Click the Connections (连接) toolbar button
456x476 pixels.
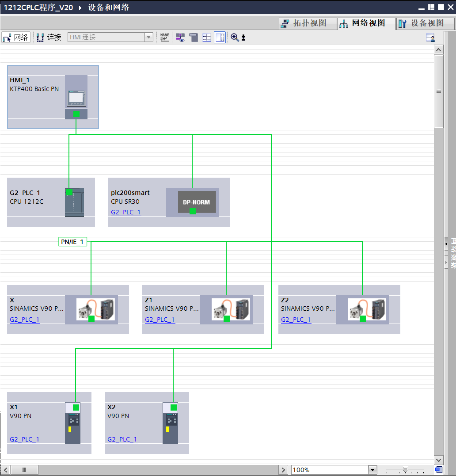49,38
